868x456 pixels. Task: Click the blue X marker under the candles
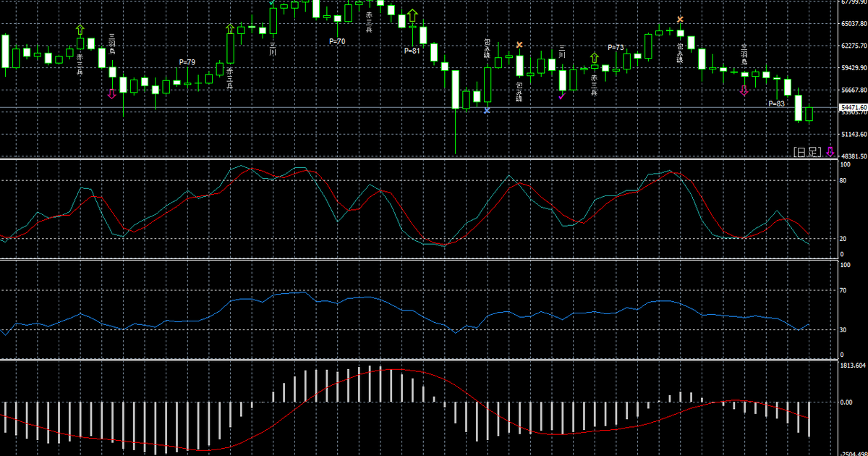[x=487, y=110]
